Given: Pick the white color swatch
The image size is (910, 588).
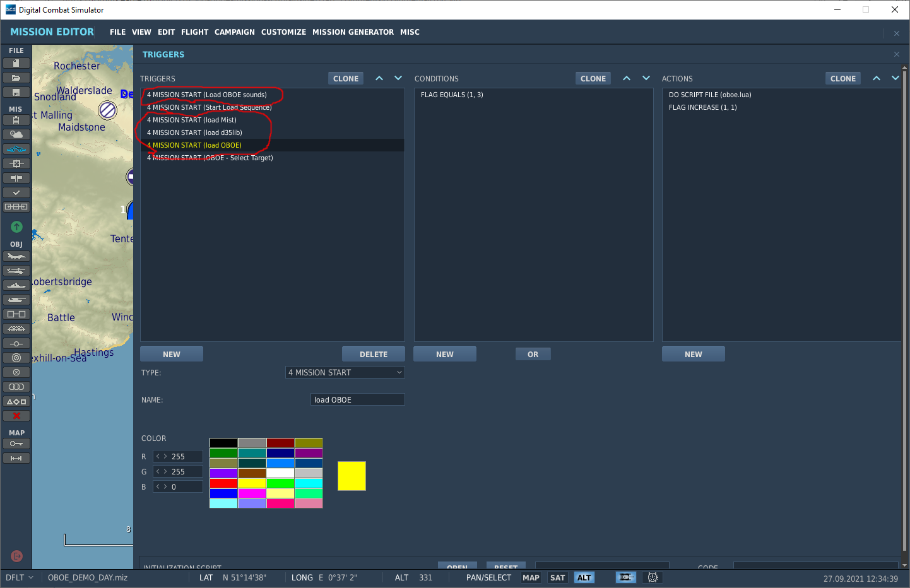Looking at the screenshot, I should tap(280, 473).
